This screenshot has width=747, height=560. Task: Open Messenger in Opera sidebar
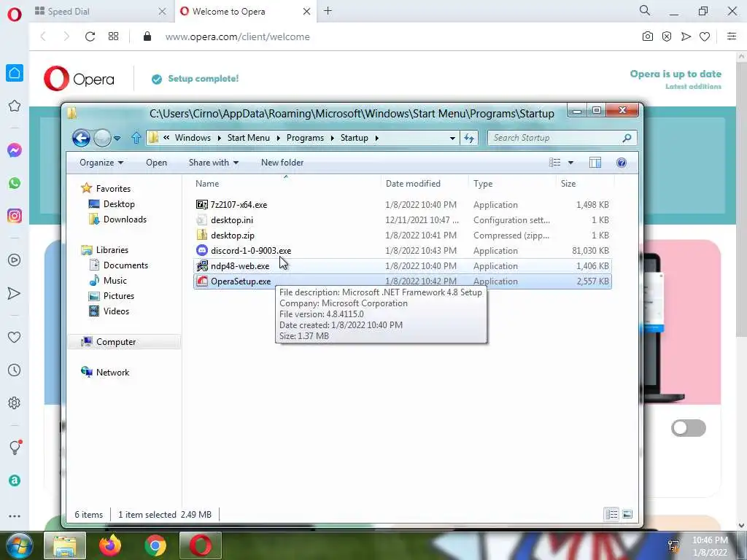[15, 150]
